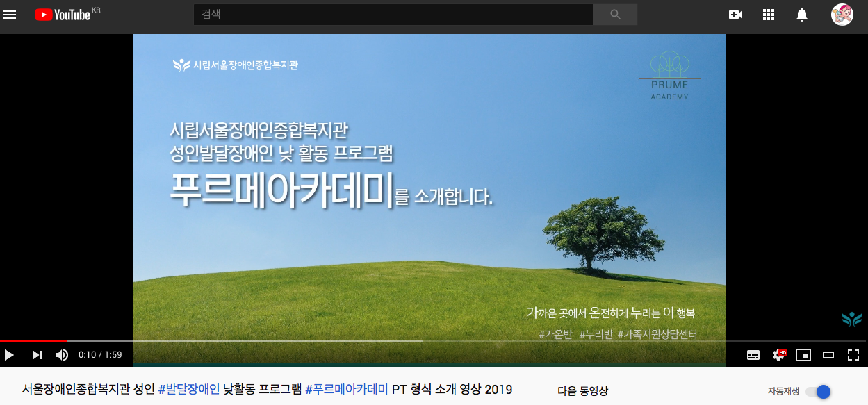Go to YouTube home via logo
Screen dimensions: 868x405
click(x=63, y=15)
